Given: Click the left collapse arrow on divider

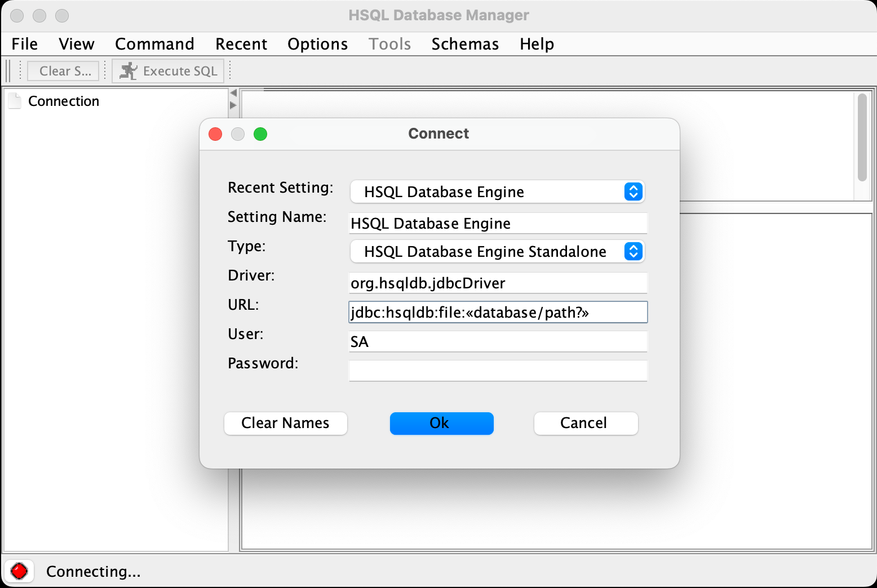Looking at the screenshot, I should 233,93.
